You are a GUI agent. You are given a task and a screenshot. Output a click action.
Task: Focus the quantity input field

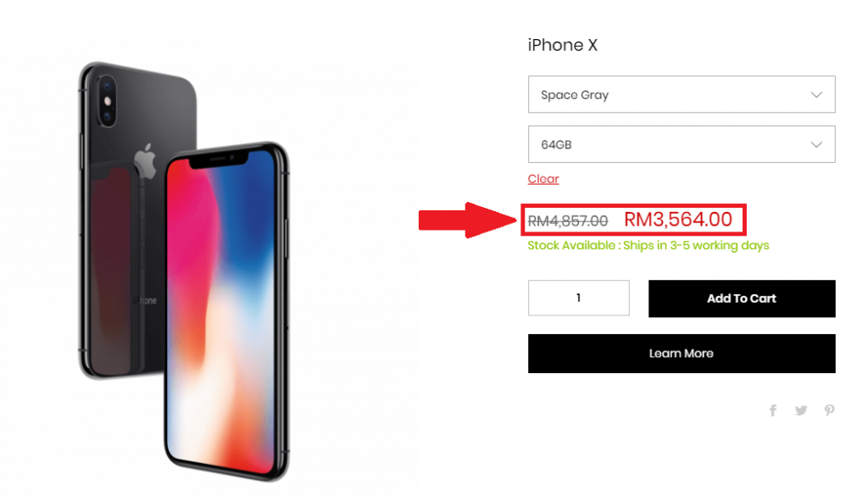click(578, 298)
